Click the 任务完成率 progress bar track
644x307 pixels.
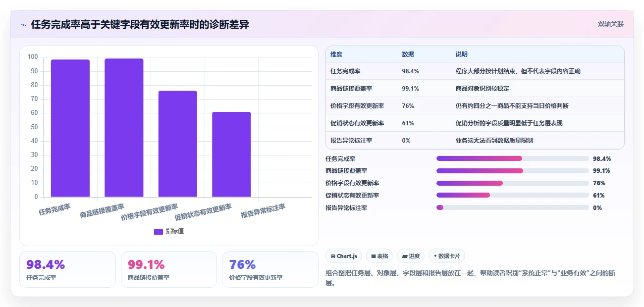[513, 158]
